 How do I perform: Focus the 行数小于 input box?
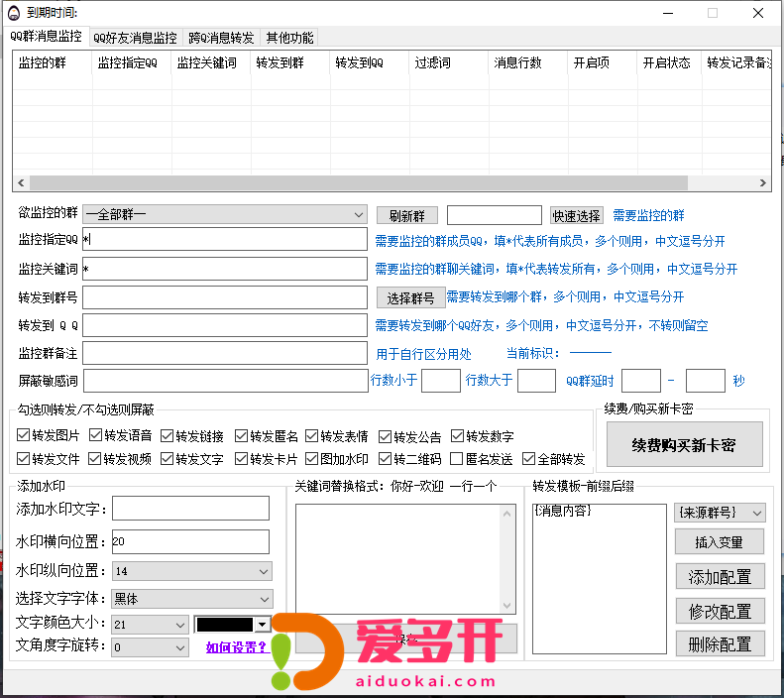coord(441,381)
